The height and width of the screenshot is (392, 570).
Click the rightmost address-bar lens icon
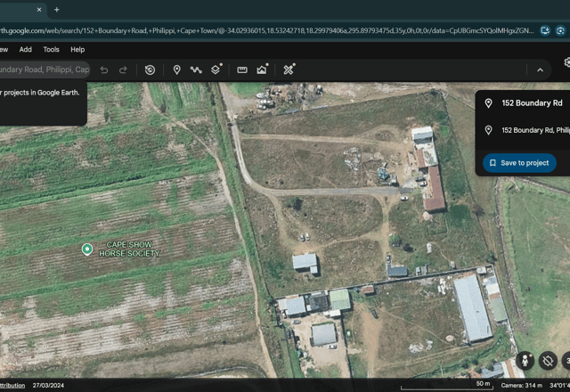coord(560,30)
